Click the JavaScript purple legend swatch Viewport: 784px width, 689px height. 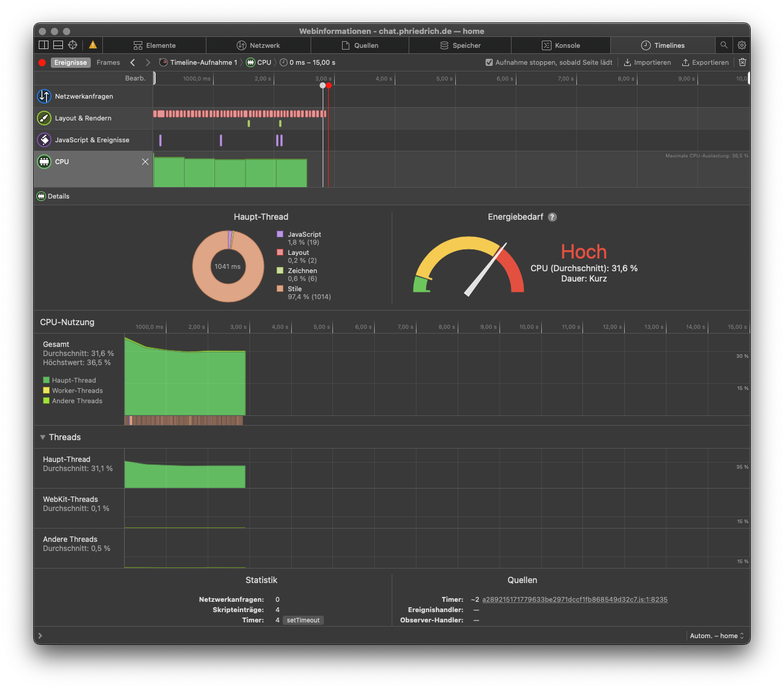click(x=280, y=234)
